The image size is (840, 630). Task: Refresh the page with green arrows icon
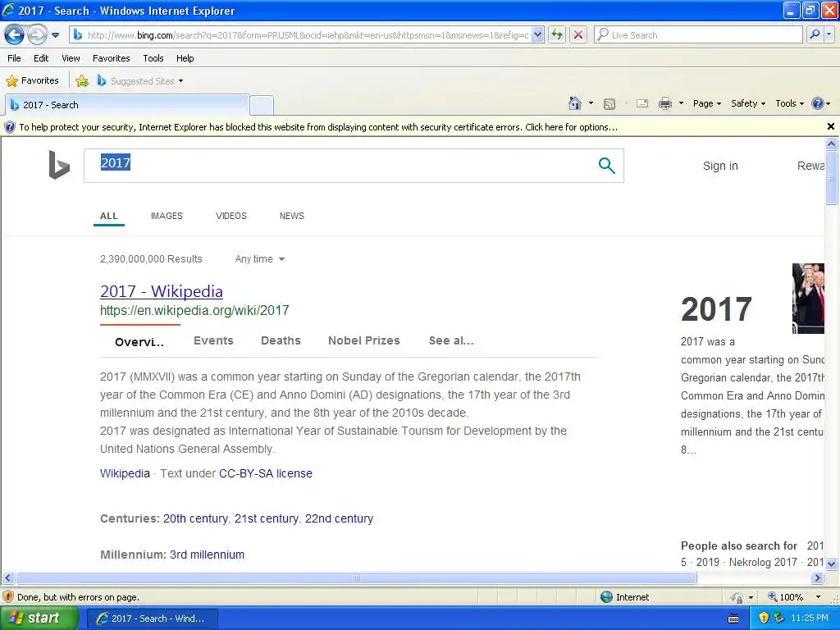click(557, 35)
